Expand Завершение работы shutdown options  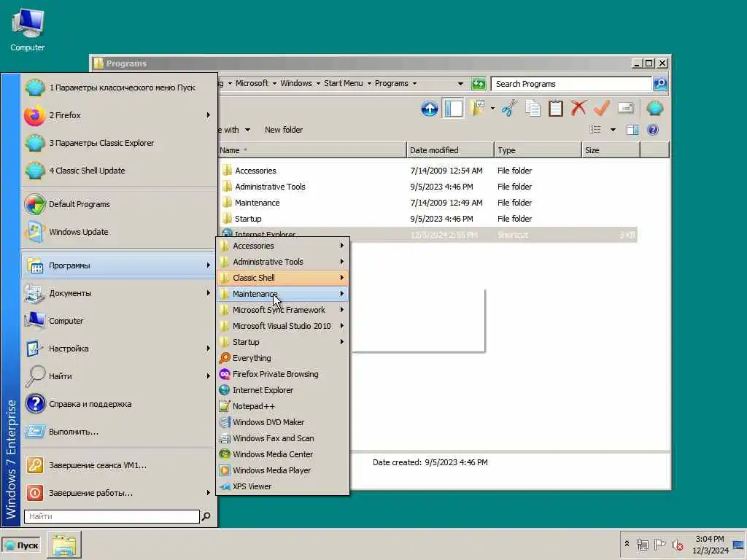(118, 493)
